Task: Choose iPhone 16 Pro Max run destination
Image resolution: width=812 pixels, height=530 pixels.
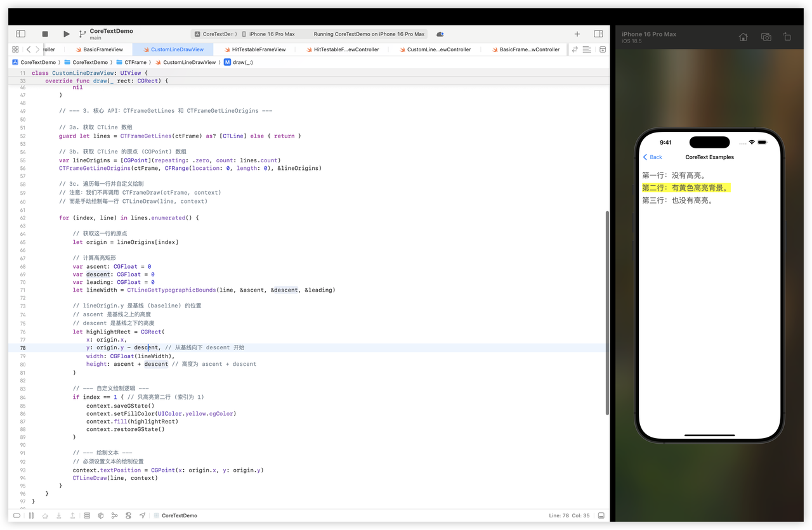Action: (268, 34)
